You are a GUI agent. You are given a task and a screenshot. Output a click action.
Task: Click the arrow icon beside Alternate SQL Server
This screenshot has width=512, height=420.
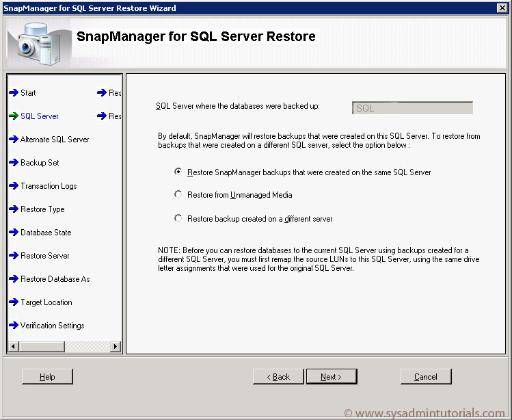pos(14,140)
